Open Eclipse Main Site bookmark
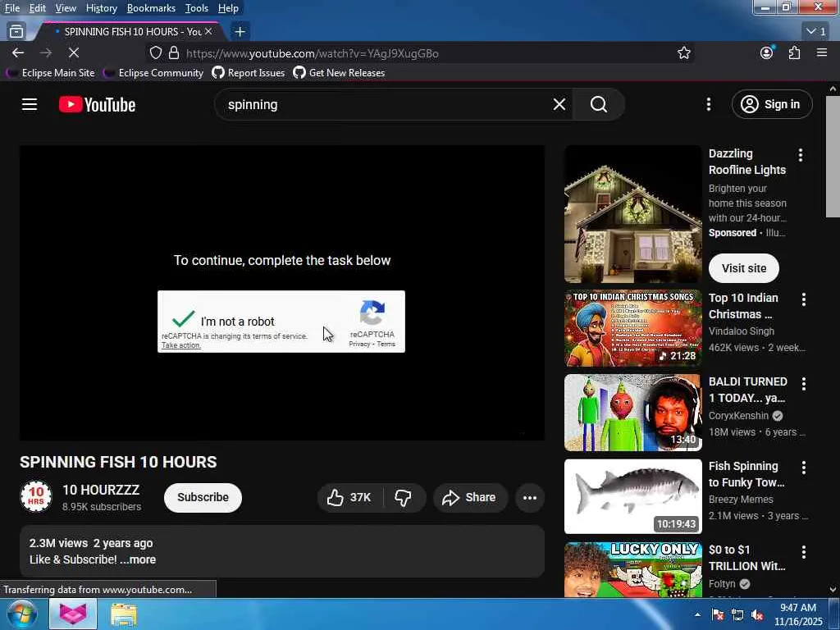This screenshot has height=630, width=840. tap(50, 73)
